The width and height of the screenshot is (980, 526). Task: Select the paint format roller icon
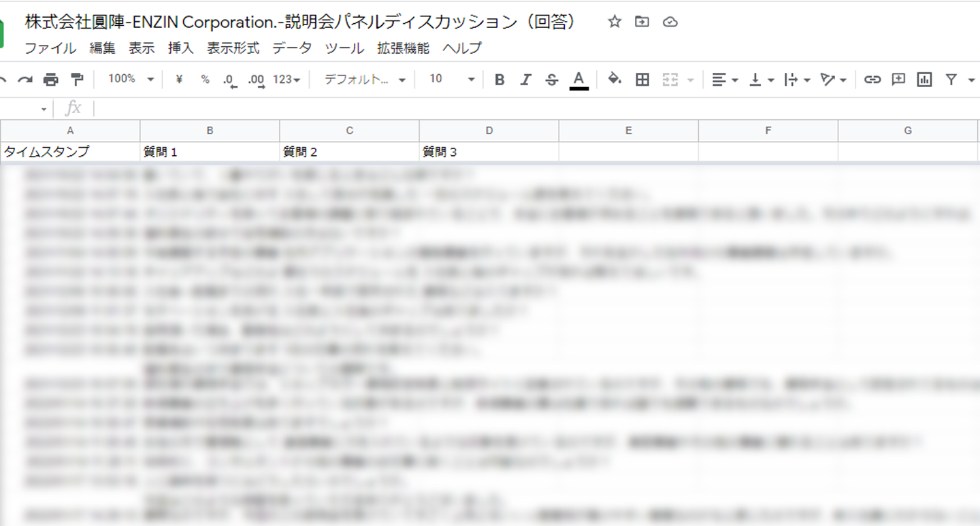coord(77,80)
